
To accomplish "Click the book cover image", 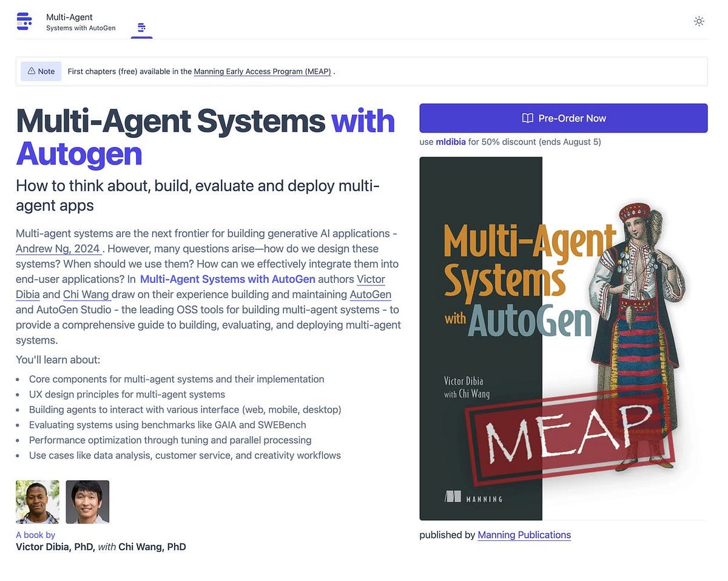I will [563, 338].
